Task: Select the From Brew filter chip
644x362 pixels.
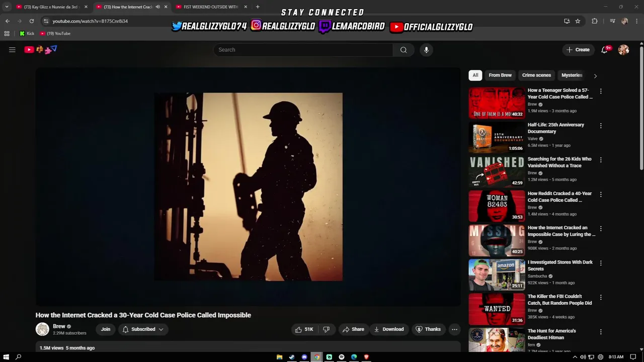Action: [500, 75]
